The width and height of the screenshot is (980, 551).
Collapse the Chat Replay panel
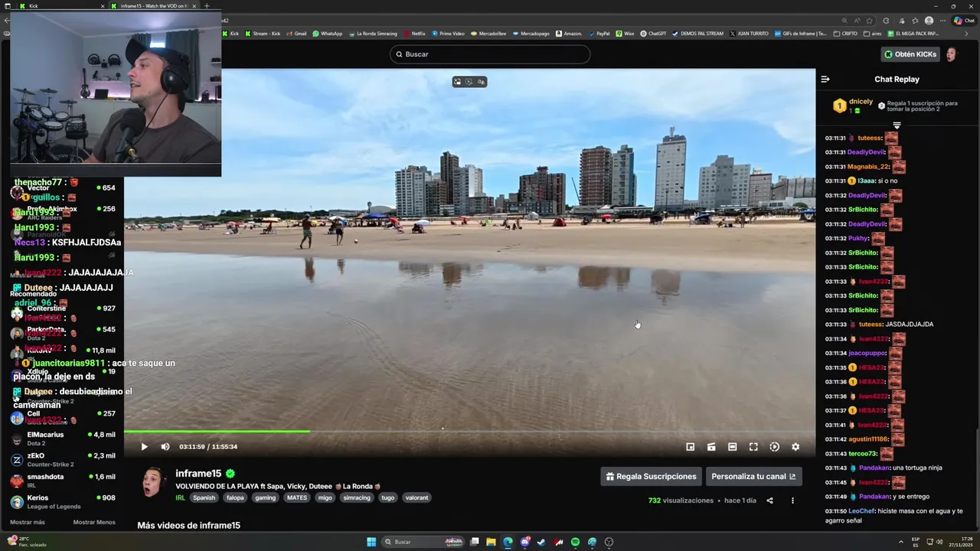(825, 79)
